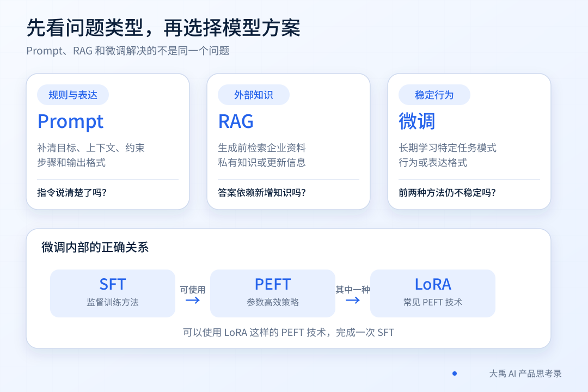Click the arrow under 可使用

coord(192,300)
